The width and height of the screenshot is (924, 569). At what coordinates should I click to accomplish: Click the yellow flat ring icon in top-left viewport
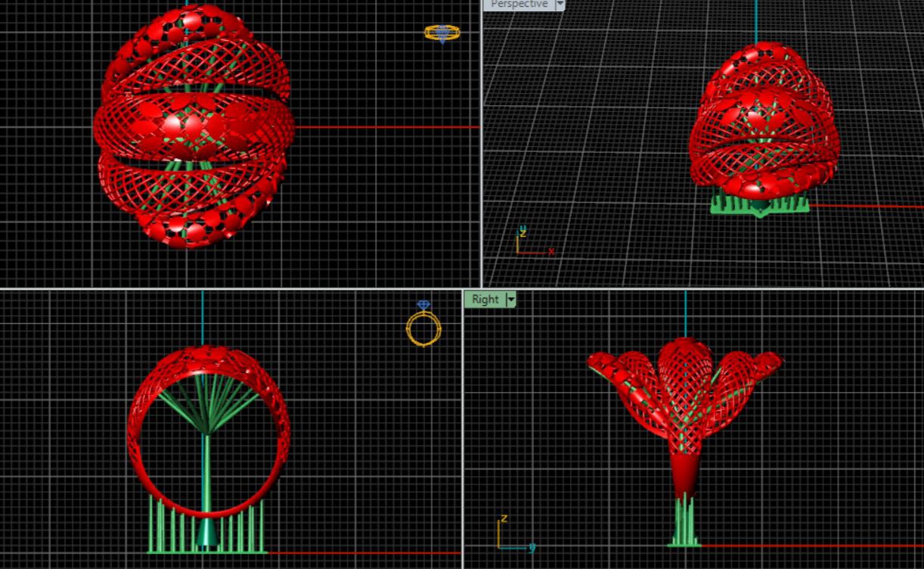(x=442, y=33)
